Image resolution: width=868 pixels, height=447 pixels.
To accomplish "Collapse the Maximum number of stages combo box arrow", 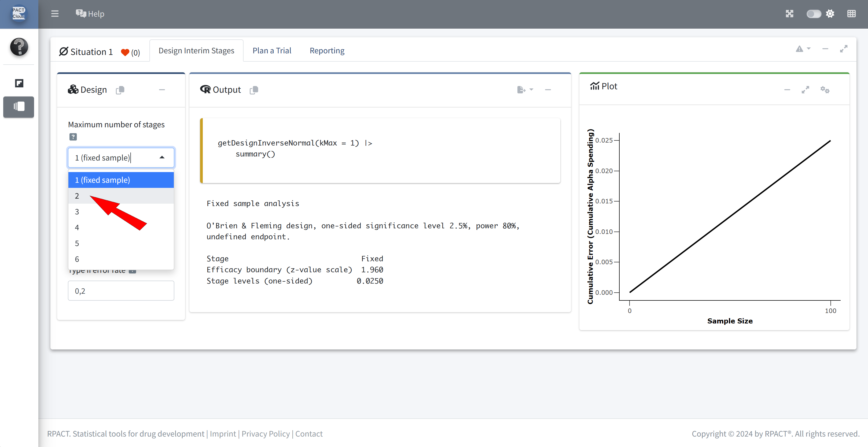I will 162,158.
